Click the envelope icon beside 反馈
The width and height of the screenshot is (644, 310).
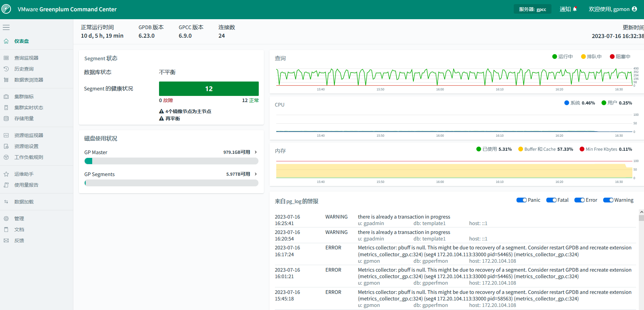click(6, 240)
